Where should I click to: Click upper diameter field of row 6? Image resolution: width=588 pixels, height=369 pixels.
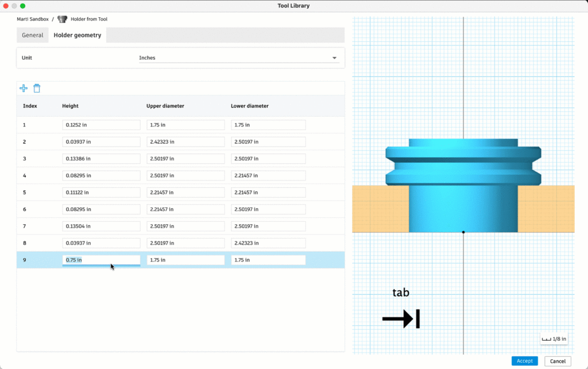(x=185, y=209)
